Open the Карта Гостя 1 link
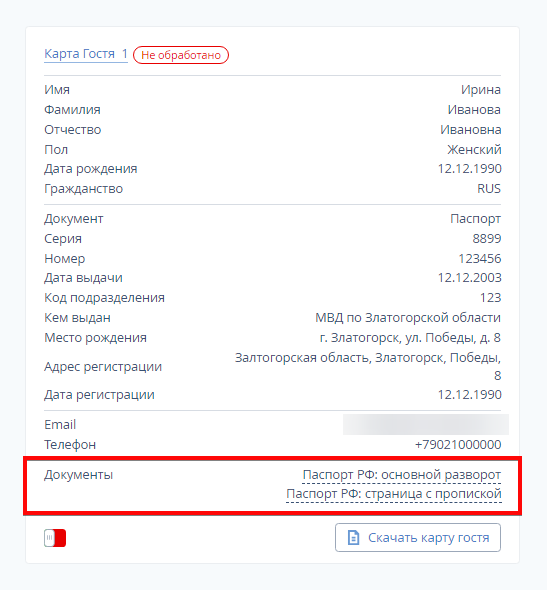The height and width of the screenshot is (590, 547). (86, 54)
